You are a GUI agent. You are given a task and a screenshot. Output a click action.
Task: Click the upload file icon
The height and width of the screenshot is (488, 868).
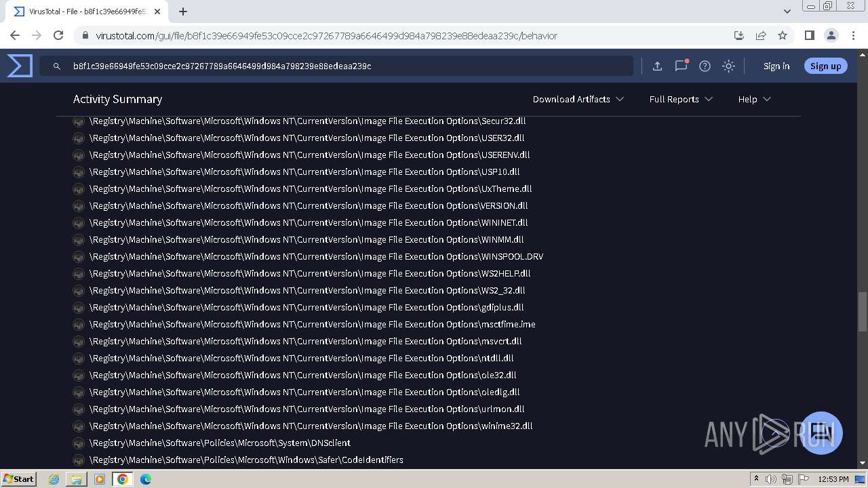click(x=657, y=66)
